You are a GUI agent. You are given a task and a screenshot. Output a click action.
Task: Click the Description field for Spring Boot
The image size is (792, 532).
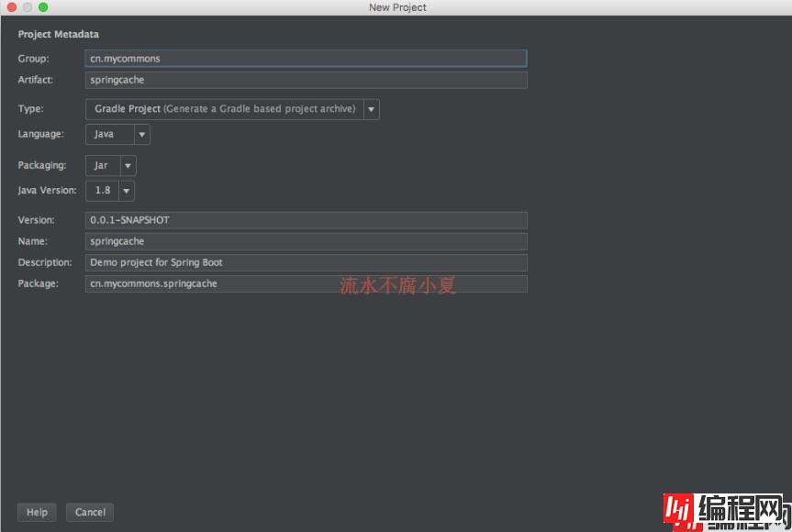(306, 262)
